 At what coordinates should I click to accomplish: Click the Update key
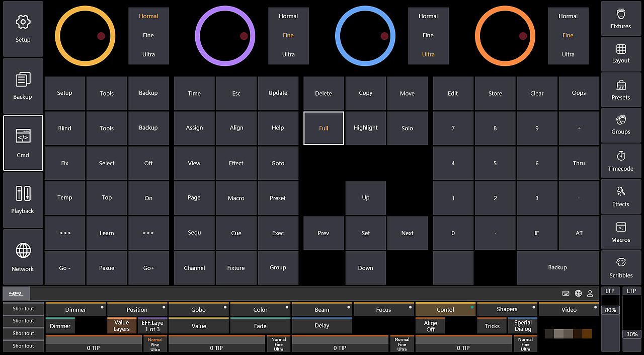(x=278, y=93)
